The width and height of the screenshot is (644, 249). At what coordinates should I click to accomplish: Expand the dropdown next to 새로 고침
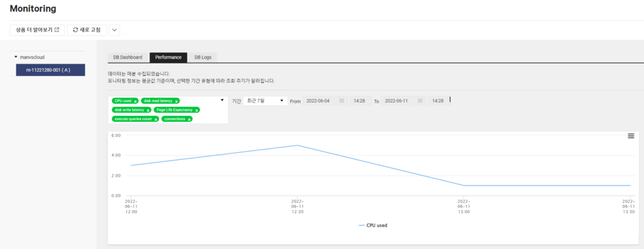[x=114, y=30]
